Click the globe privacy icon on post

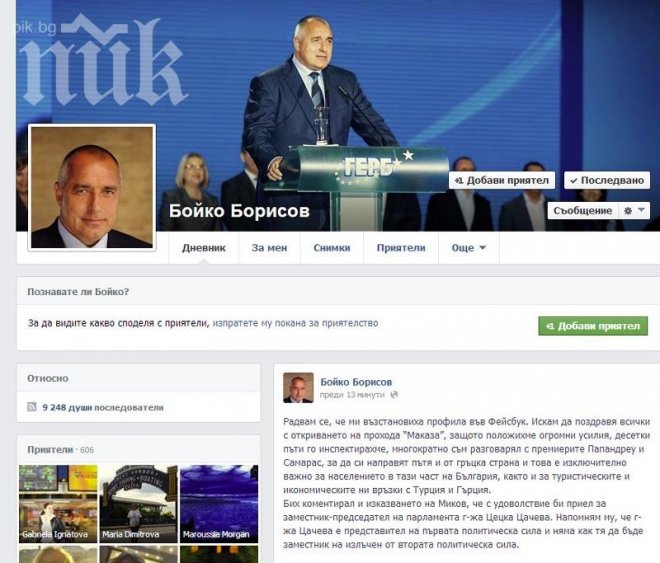(x=394, y=395)
